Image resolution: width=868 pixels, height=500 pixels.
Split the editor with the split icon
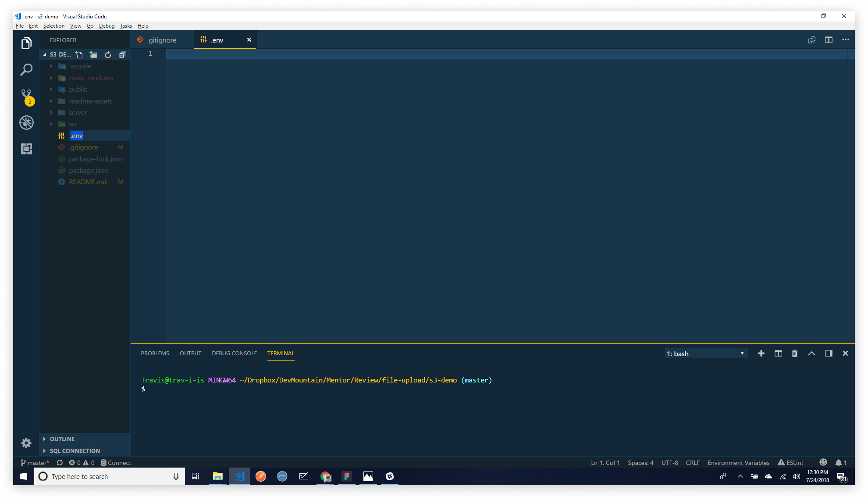(829, 40)
